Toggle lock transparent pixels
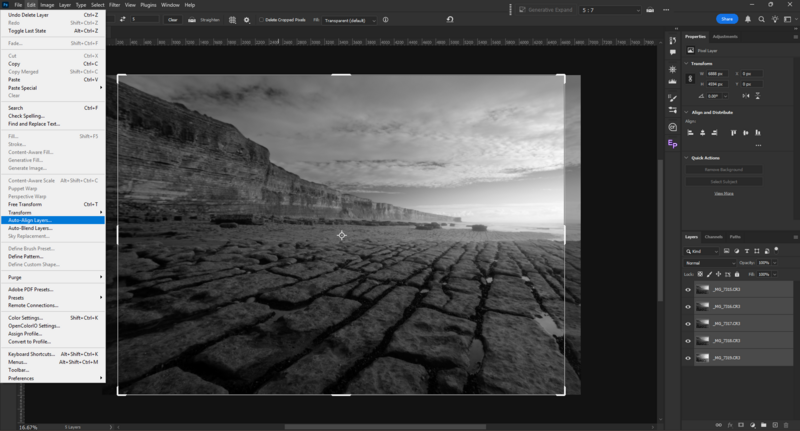The width and height of the screenshot is (800, 431). click(x=700, y=274)
